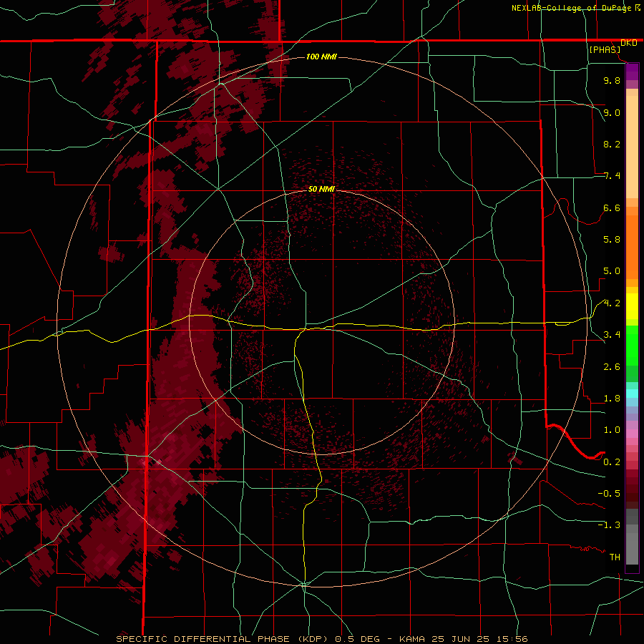Click the 100 NMI range ring label
Image resolution: width=644 pixels, height=644 pixels.
[321, 57]
